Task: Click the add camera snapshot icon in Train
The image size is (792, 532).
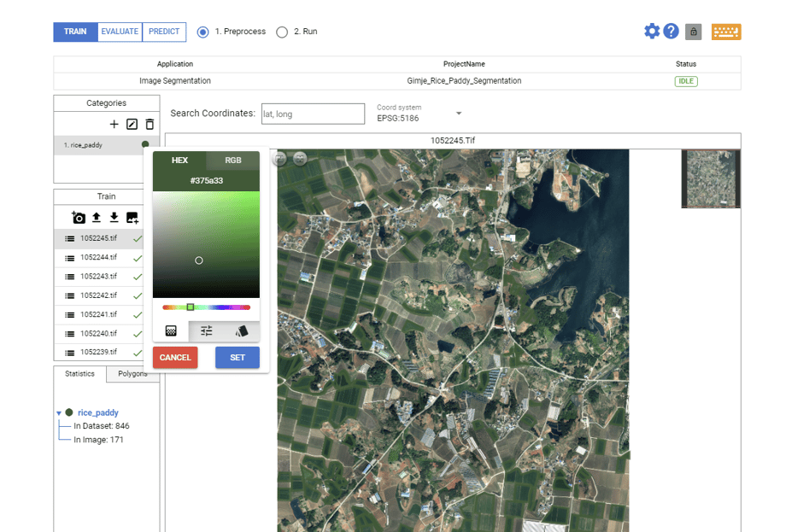Action: tap(79, 218)
